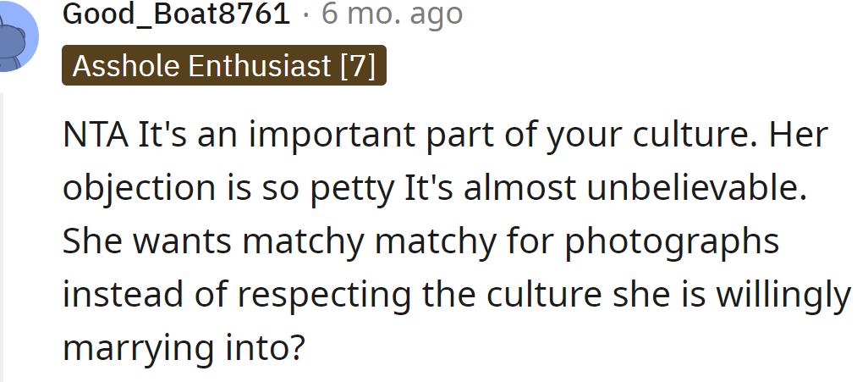Screen dimensions: 868x382
Task: Click the line "She wants matchy matchy"
Action: point(420,242)
